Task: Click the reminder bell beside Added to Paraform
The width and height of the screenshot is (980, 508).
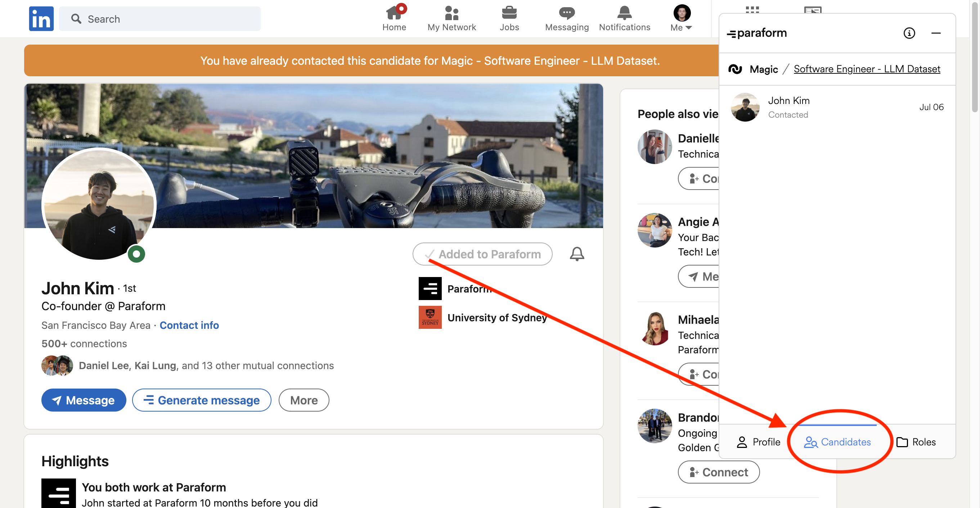Action: pyautogui.click(x=577, y=254)
